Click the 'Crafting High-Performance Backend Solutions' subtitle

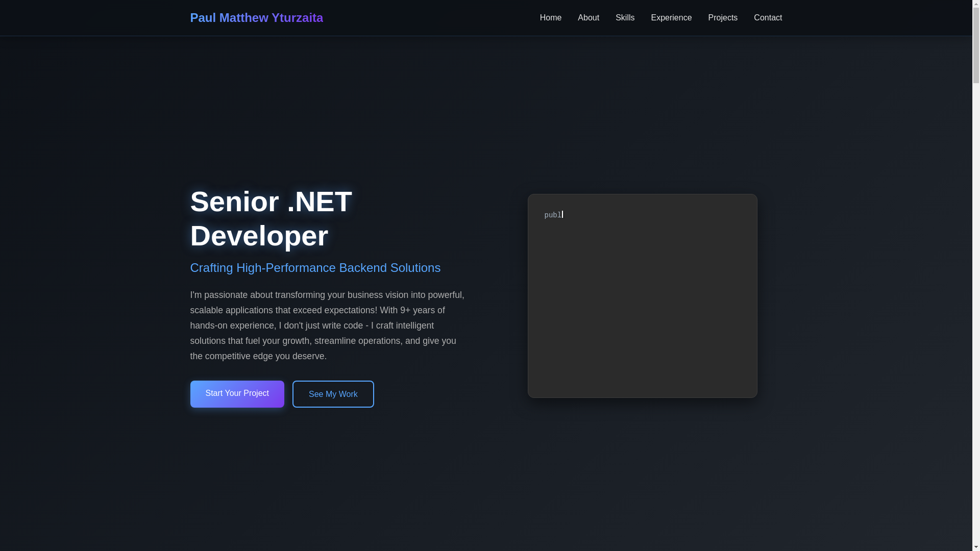pos(315,268)
